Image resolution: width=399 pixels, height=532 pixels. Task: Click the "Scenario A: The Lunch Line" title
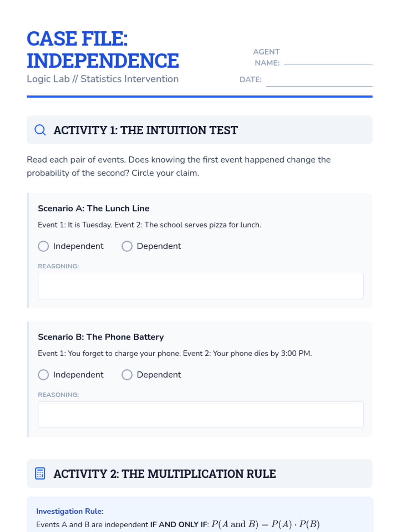point(93,208)
